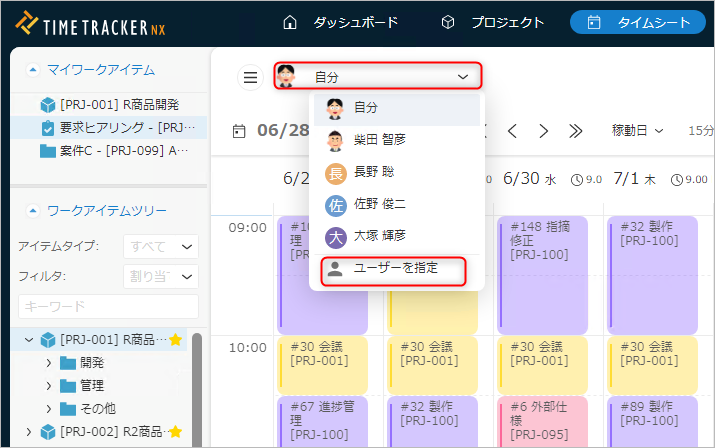Click the calendar icon beside the date
Image resolution: width=715 pixels, height=448 pixels.
click(x=239, y=131)
